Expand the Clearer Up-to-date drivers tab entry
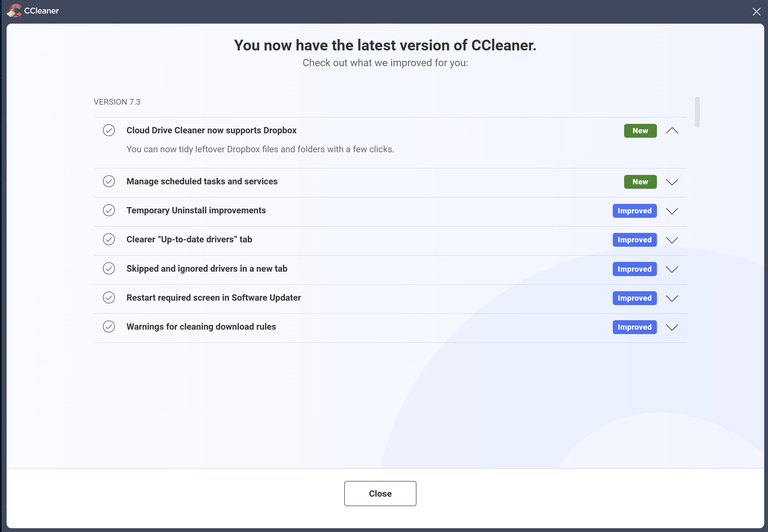The height and width of the screenshot is (532, 768). 672,240
